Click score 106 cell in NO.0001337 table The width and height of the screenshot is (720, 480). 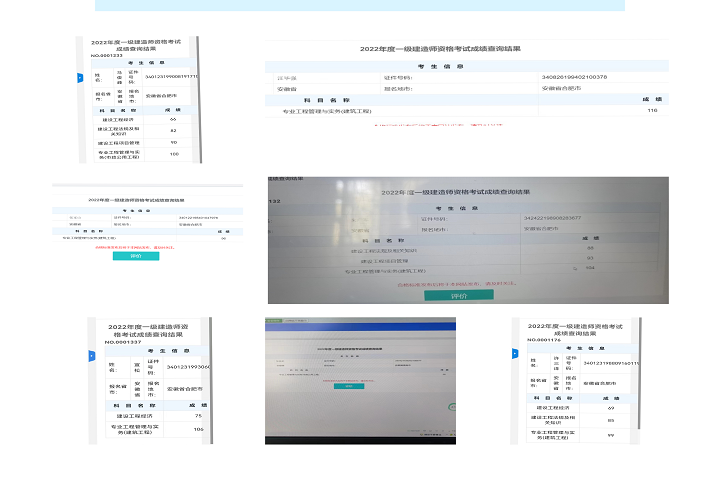[x=198, y=429]
